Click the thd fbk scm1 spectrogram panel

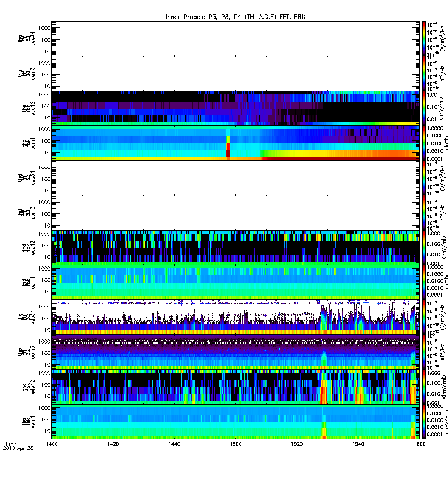235,283
